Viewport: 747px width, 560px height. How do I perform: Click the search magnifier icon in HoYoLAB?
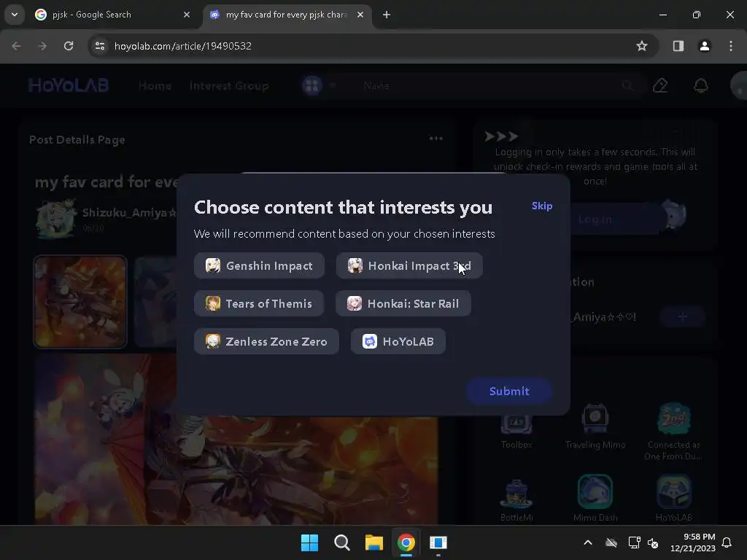(x=627, y=86)
